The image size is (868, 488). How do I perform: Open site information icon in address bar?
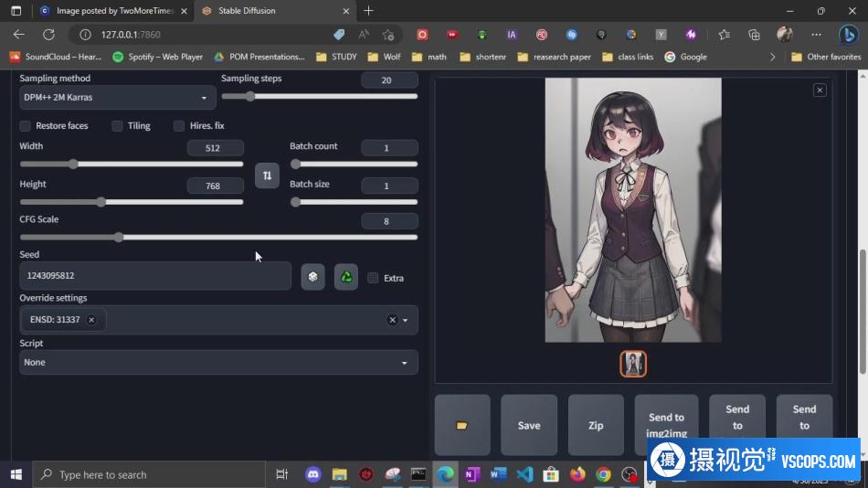click(85, 35)
